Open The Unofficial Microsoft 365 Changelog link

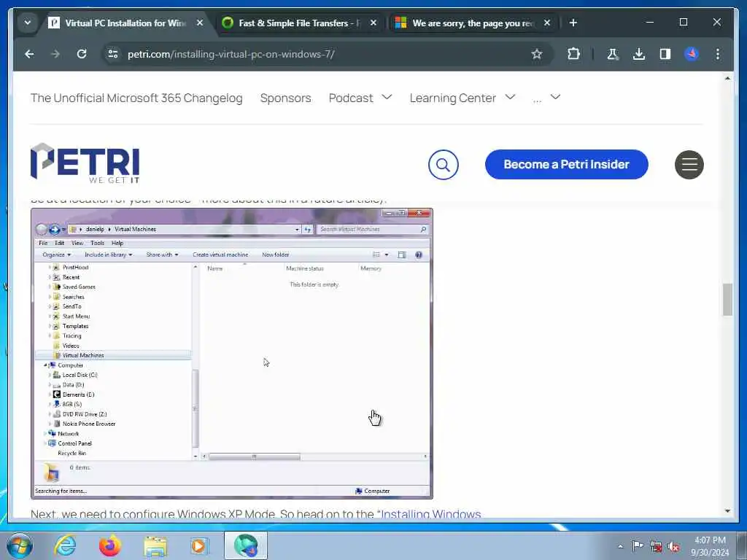point(136,98)
